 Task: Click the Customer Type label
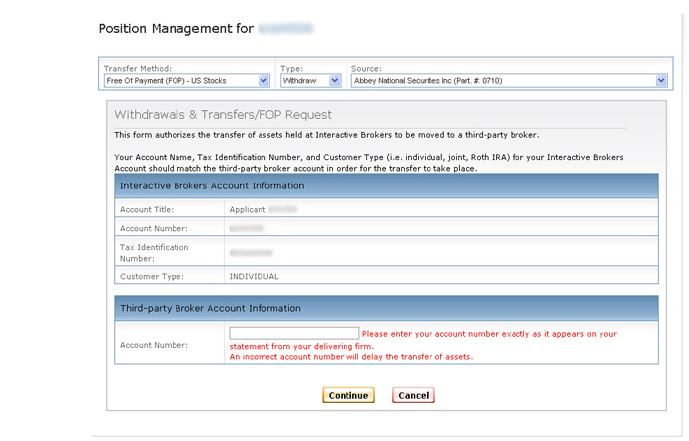[x=152, y=276]
